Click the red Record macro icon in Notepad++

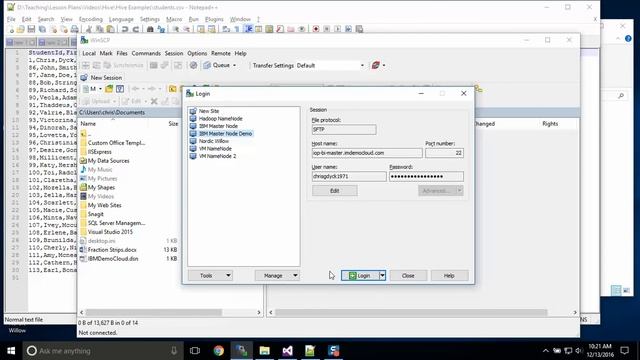pyautogui.click(x=316, y=29)
